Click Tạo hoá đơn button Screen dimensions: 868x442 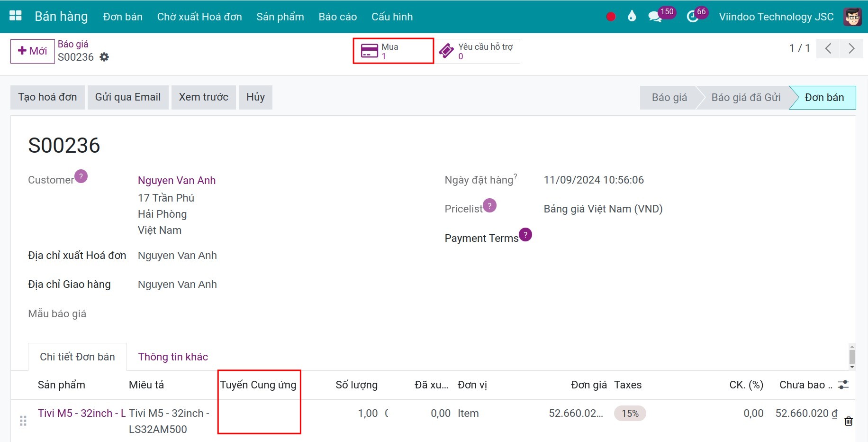click(x=47, y=97)
